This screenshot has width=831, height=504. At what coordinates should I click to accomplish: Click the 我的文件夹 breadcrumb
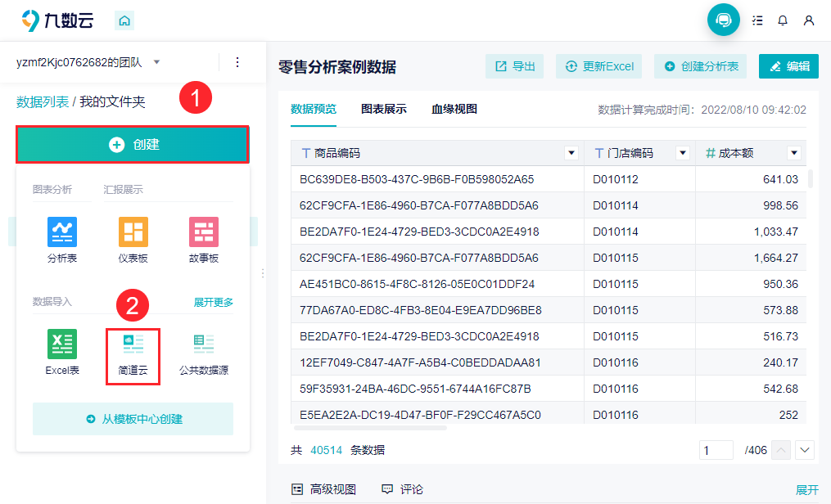[112, 101]
